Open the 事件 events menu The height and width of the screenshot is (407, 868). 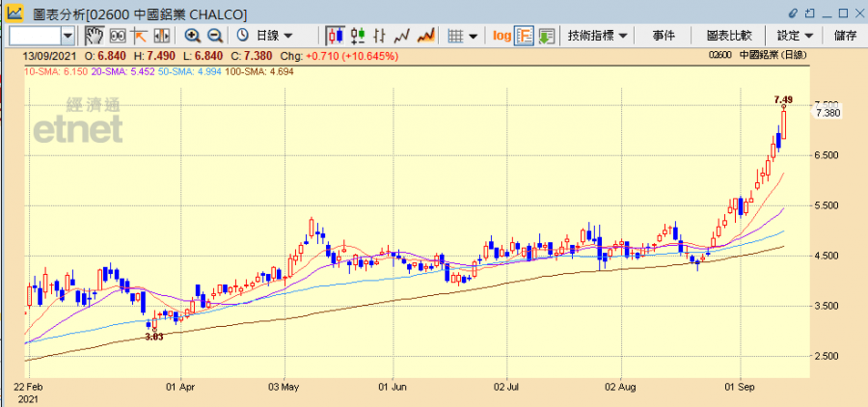coord(664,36)
